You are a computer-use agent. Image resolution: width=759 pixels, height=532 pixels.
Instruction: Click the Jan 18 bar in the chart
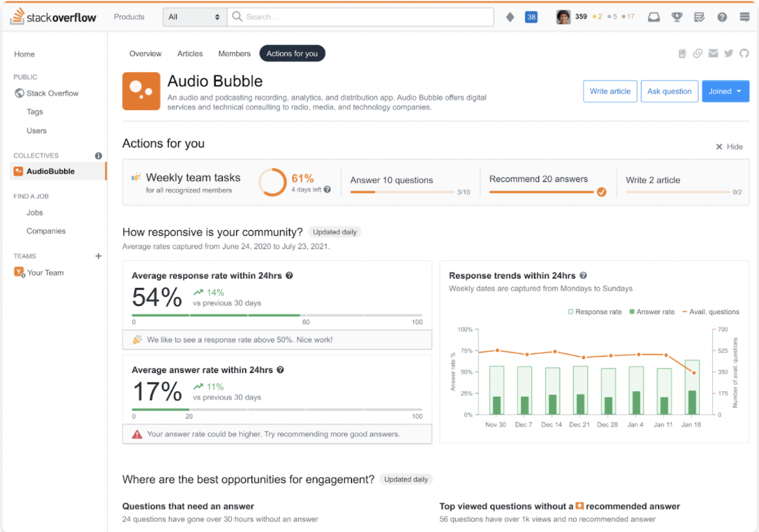(x=692, y=387)
